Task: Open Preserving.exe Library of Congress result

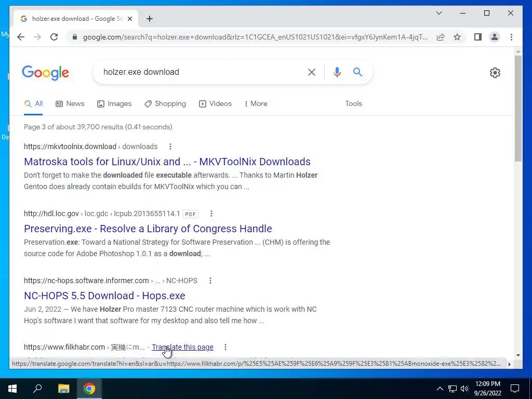Action: pos(148,229)
